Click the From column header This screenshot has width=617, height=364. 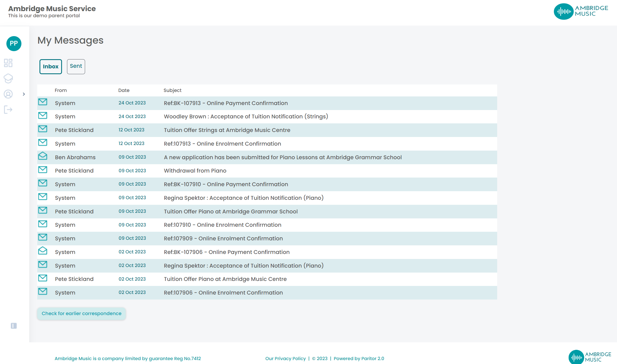61,91
